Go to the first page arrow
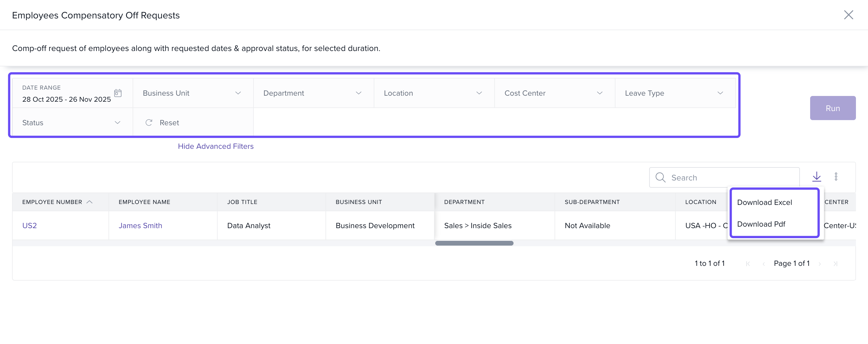The height and width of the screenshot is (344, 868). tap(748, 264)
